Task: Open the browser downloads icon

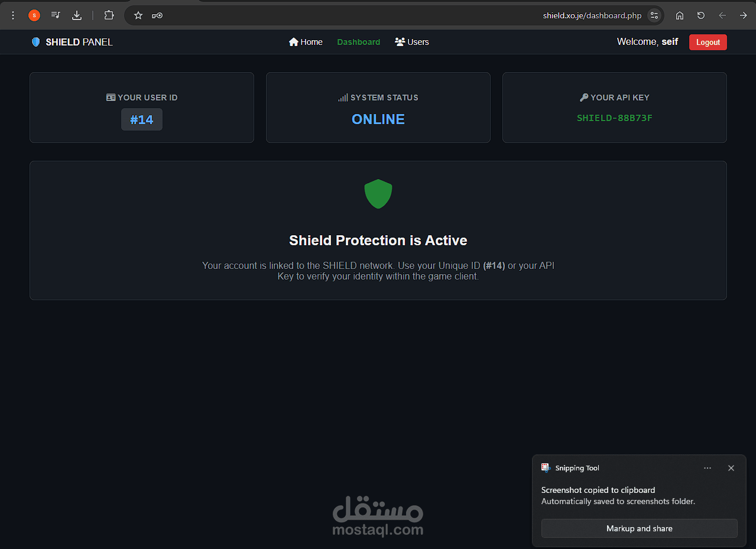Action: click(x=77, y=15)
